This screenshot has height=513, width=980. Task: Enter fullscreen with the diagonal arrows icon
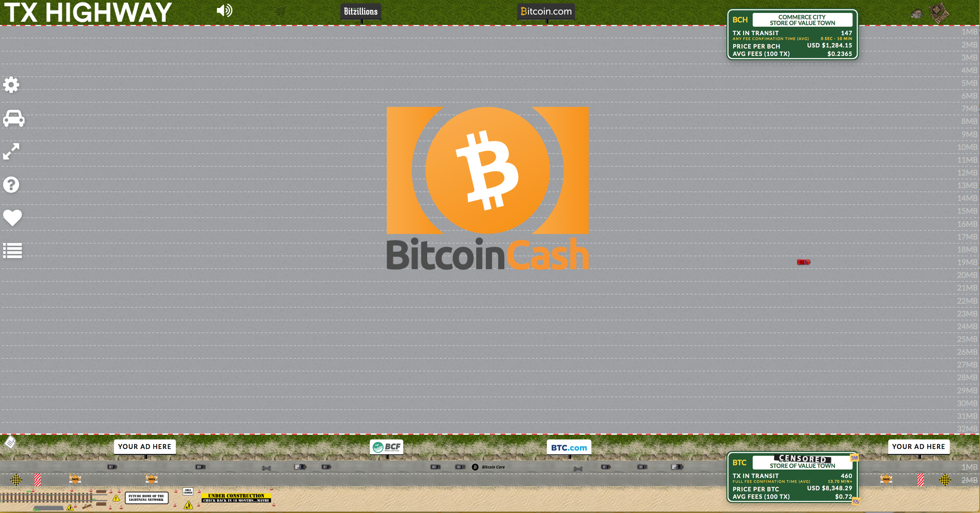[x=11, y=151]
